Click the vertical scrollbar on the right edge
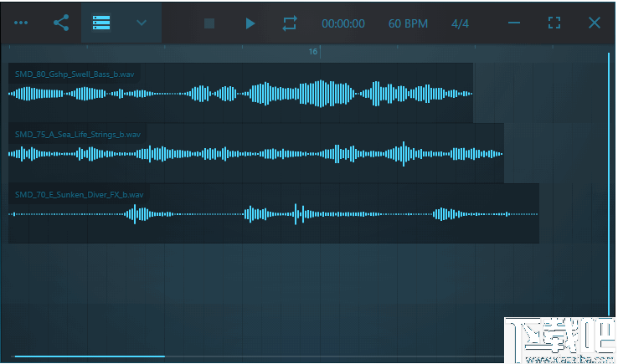The width and height of the screenshot is (618, 364). [609, 183]
